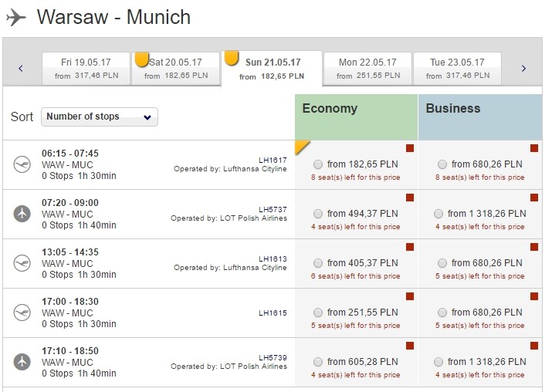This screenshot has height=392, width=552.
Task: Choose economy fare 605,28 PLN for LH5739
Action: click(318, 362)
